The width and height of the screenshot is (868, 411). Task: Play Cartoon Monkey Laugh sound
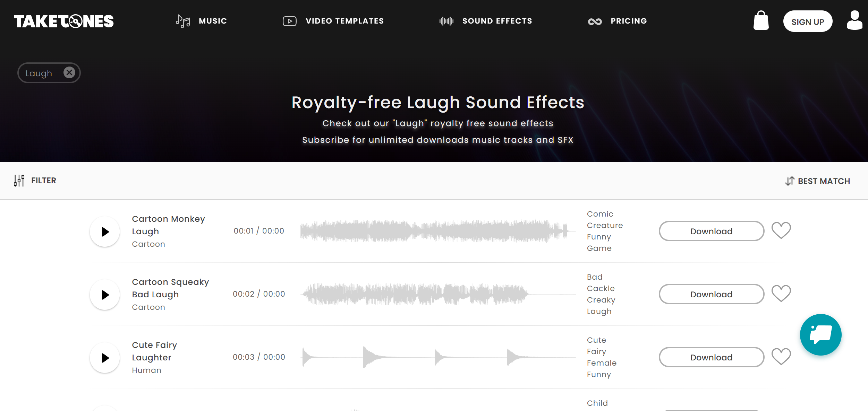point(105,231)
